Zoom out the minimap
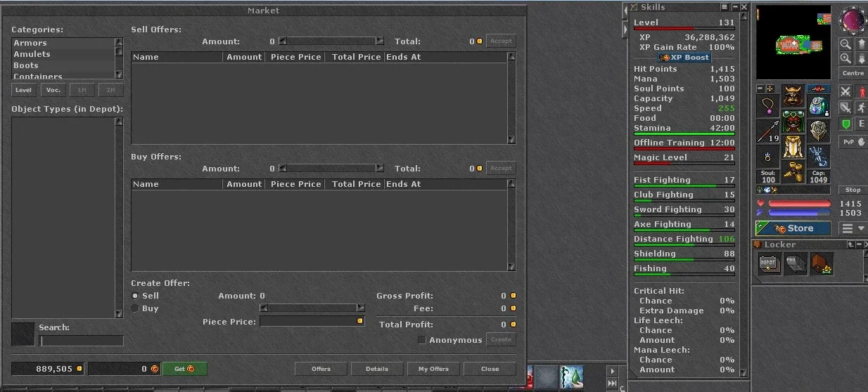 (846, 44)
